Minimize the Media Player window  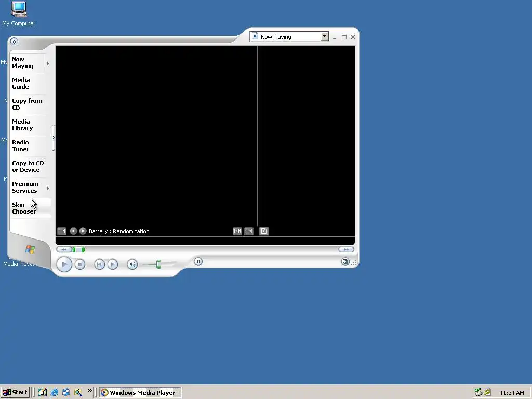[335, 37]
